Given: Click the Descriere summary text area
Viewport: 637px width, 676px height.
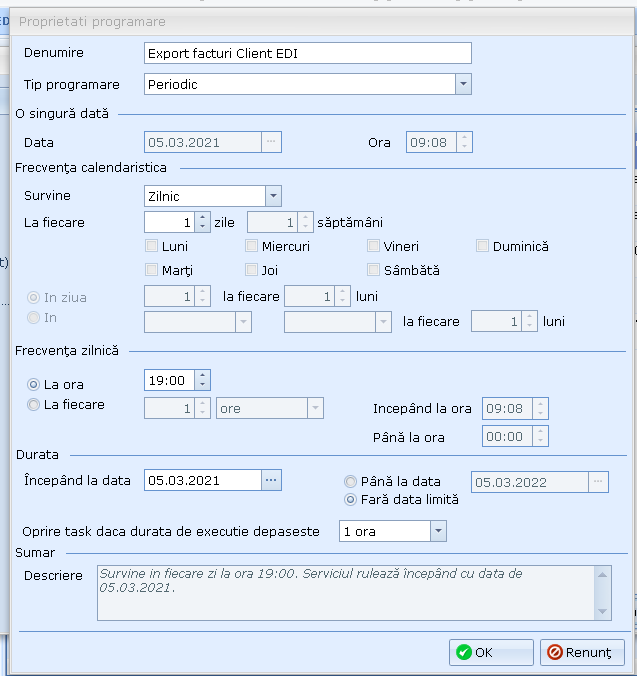Looking at the screenshot, I should point(354,593).
